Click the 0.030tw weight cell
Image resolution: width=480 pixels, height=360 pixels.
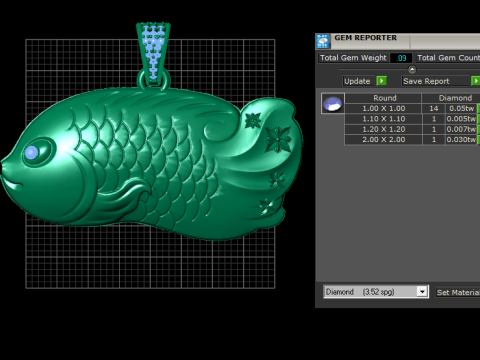tap(461, 139)
